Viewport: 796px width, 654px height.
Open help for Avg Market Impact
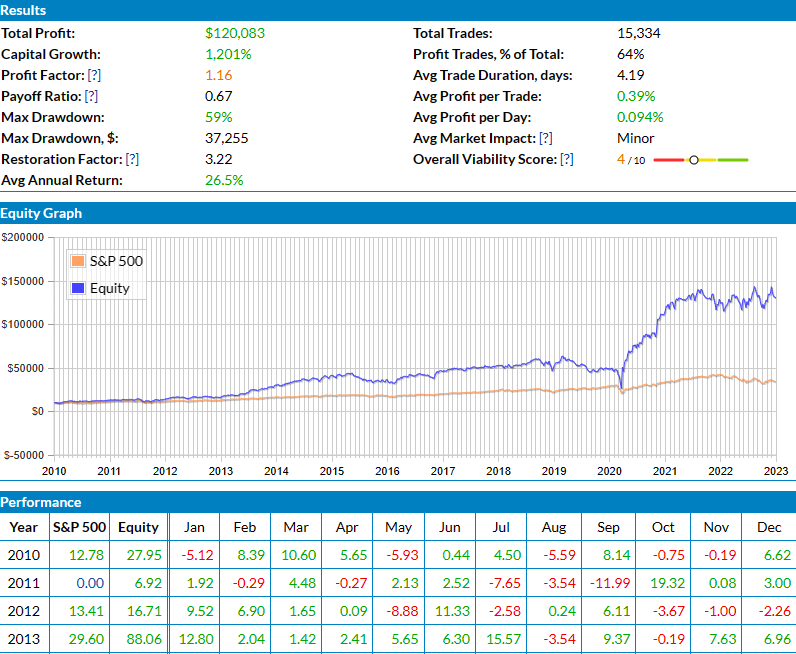546,138
